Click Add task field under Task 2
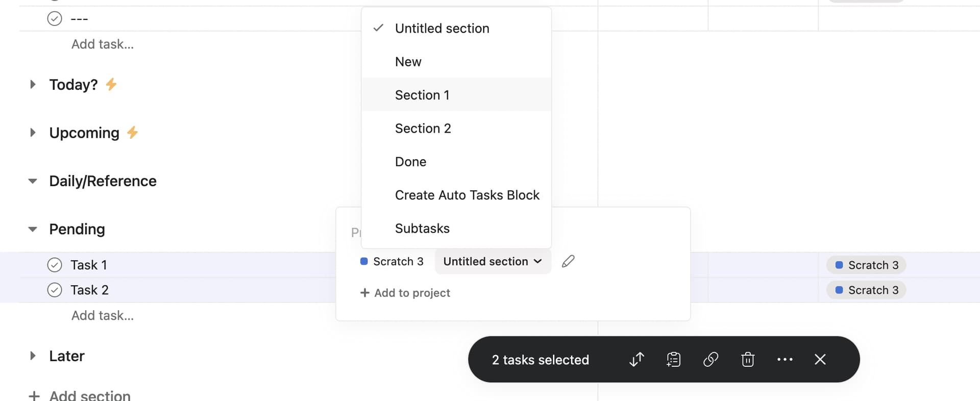 [103, 315]
